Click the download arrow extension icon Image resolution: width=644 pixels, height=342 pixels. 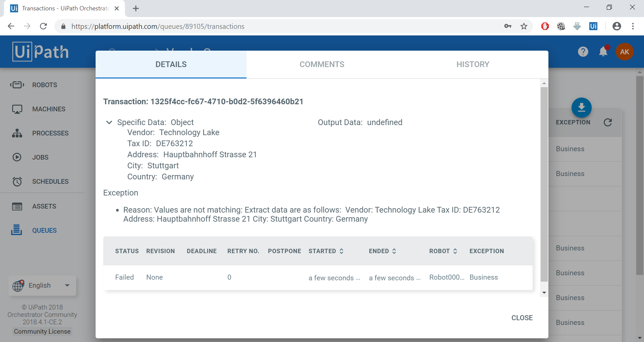pyautogui.click(x=577, y=26)
